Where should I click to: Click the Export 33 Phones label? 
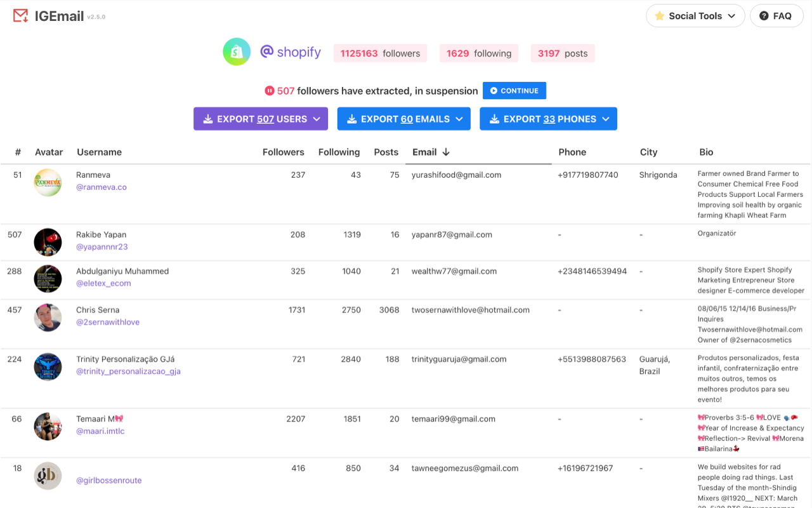coord(550,119)
